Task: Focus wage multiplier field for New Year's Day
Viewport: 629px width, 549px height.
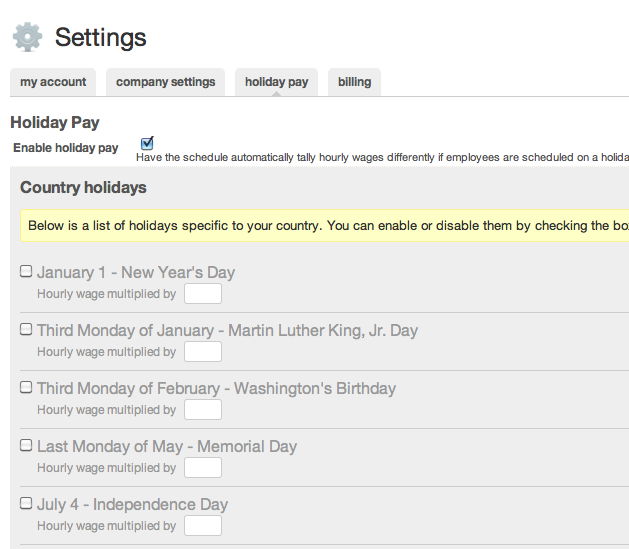Action: [x=203, y=294]
